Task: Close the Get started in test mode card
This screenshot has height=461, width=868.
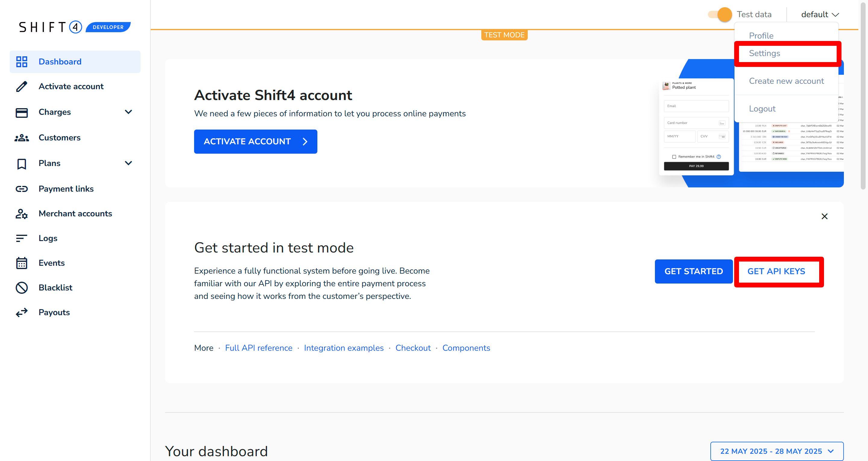Action: click(x=824, y=216)
